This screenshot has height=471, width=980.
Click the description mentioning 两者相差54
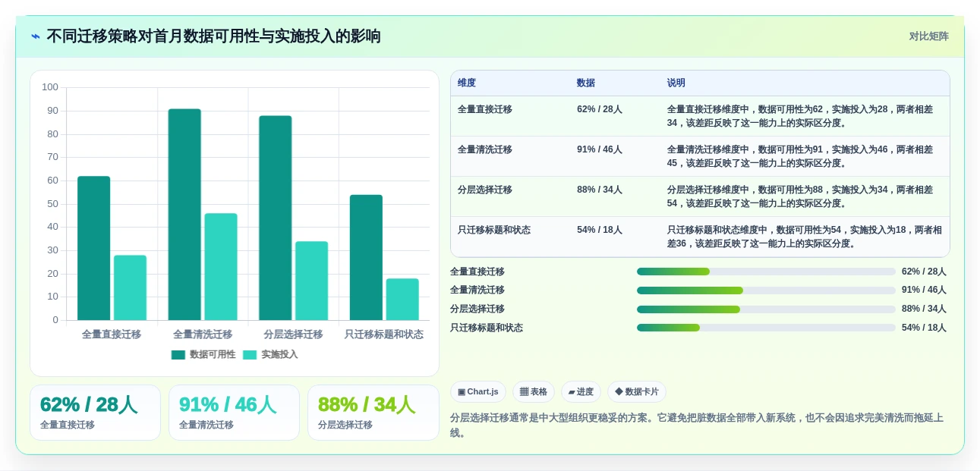click(800, 196)
